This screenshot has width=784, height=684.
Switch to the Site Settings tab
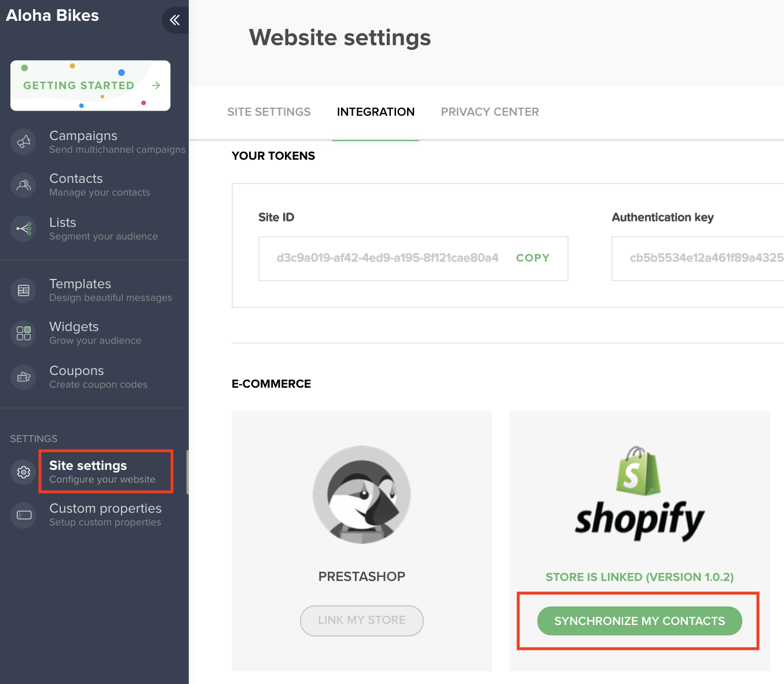pos(269,112)
